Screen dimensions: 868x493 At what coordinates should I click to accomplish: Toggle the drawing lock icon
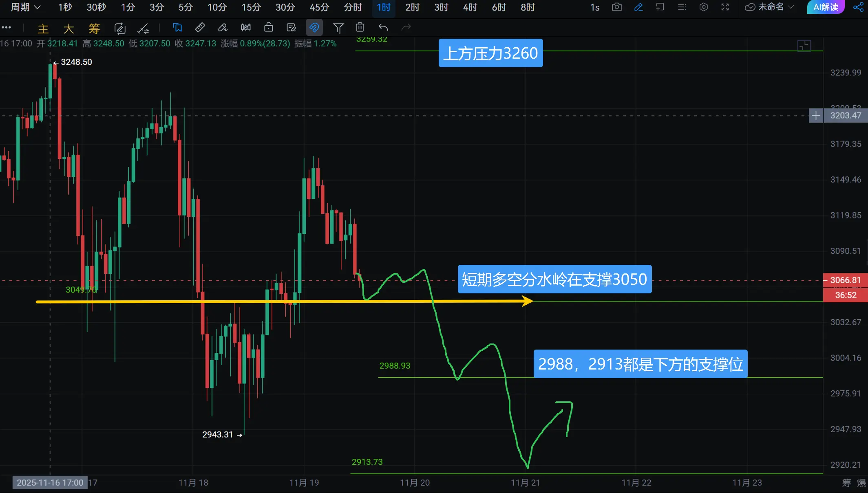click(x=268, y=27)
